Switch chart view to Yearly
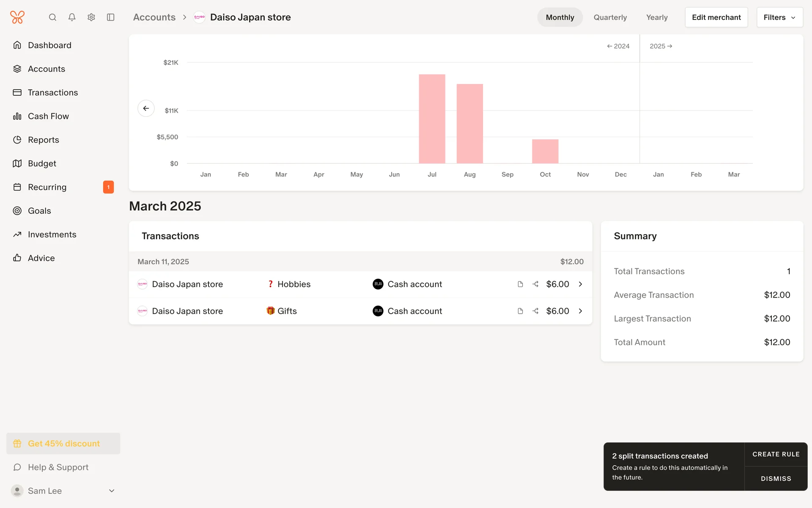This screenshot has height=508, width=812. (x=656, y=17)
